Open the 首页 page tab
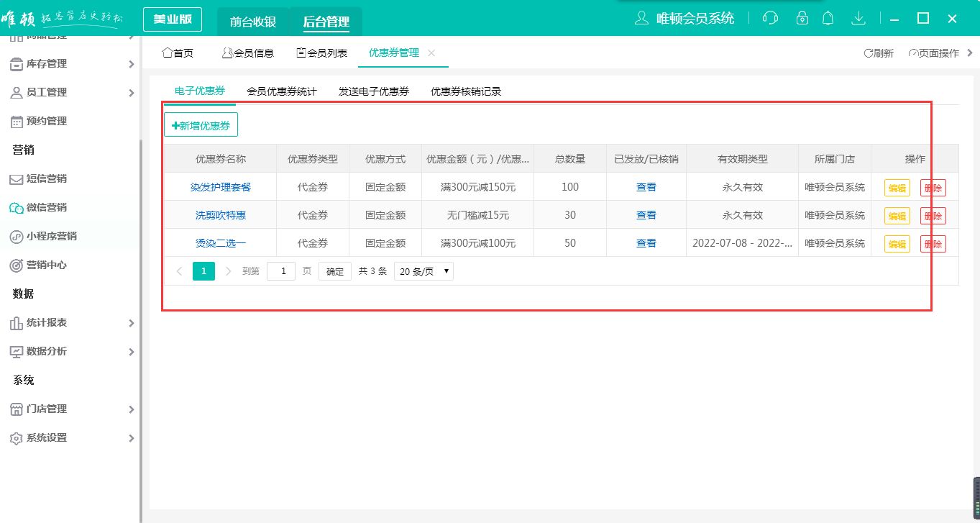 (x=178, y=53)
